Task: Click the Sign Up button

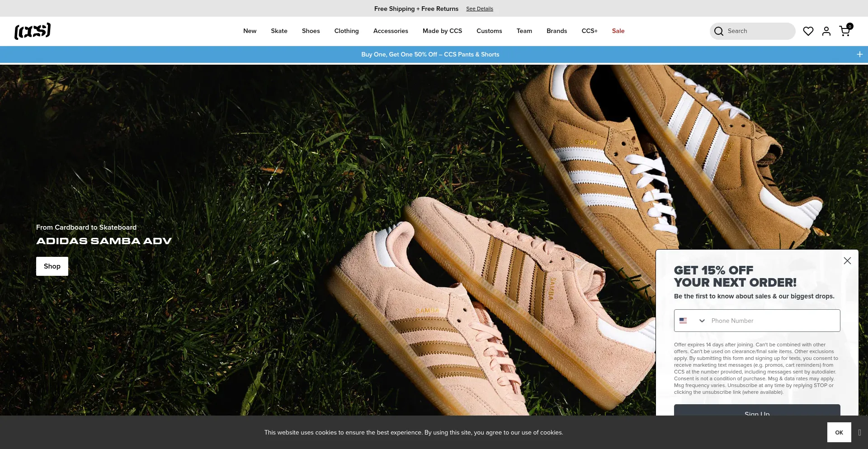Action: tap(757, 411)
